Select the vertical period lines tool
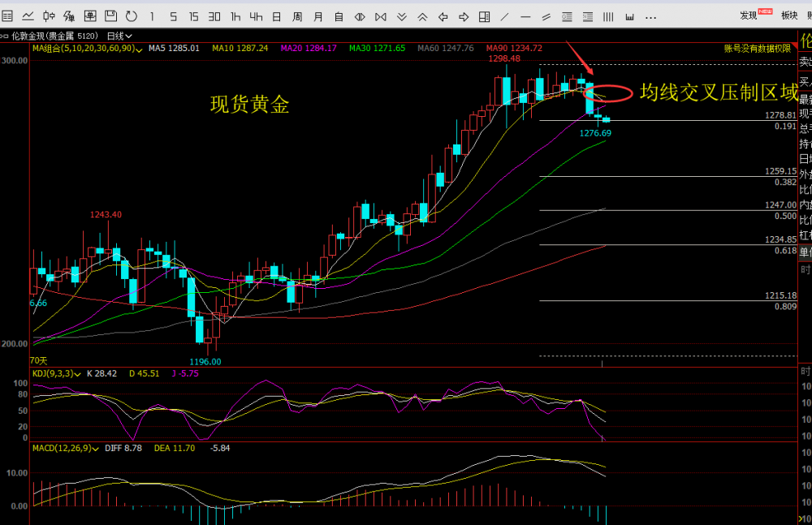The width and height of the screenshot is (812, 525). [x=608, y=17]
